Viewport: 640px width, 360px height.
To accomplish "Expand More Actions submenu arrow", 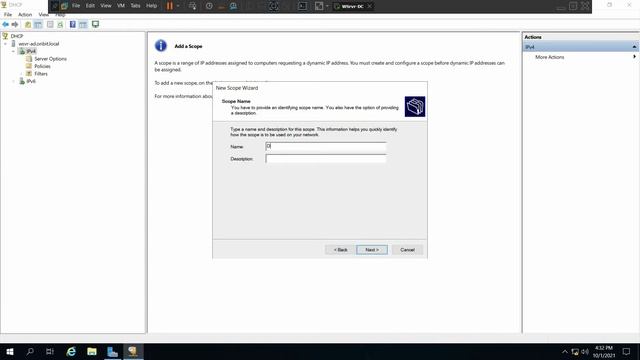I will [634, 57].
